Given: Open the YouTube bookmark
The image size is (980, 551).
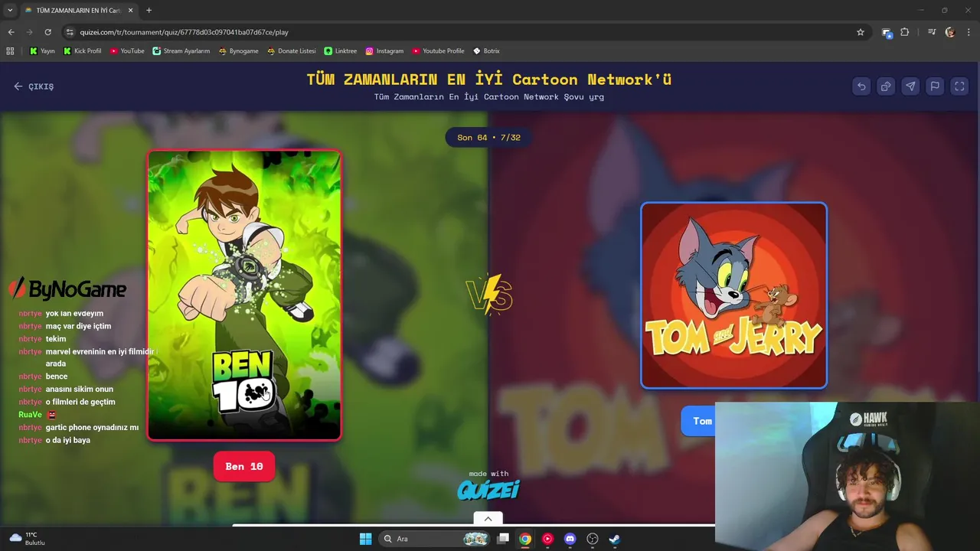Looking at the screenshot, I should point(126,51).
